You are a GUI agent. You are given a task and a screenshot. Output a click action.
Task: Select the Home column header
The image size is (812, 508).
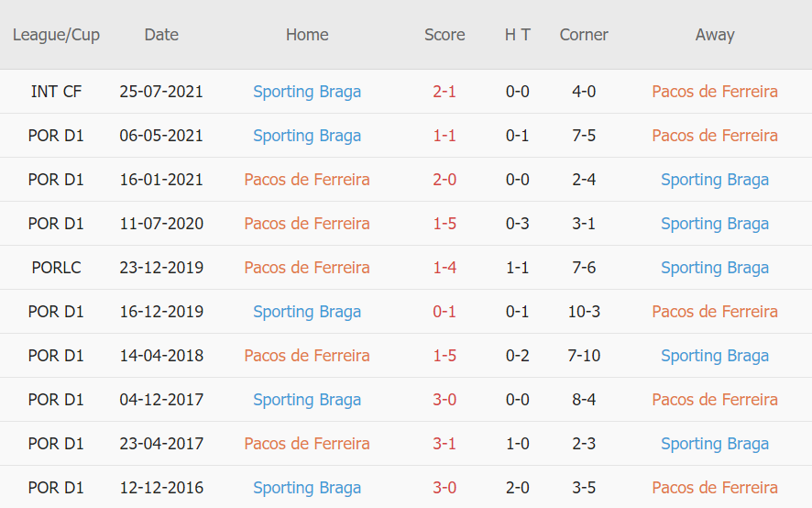tap(307, 35)
